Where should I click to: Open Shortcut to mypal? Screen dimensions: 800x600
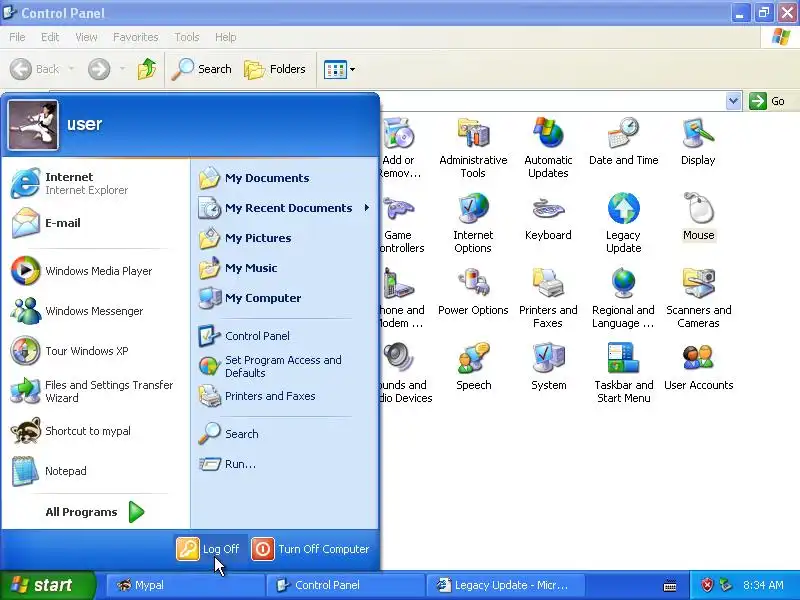pyautogui.click(x=95, y=431)
